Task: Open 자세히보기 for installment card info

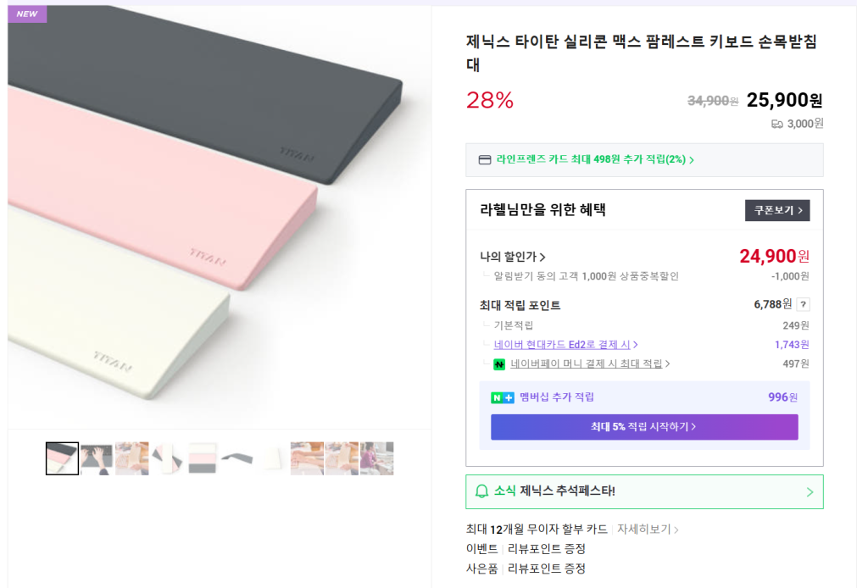Action: (x=648, y=530)
